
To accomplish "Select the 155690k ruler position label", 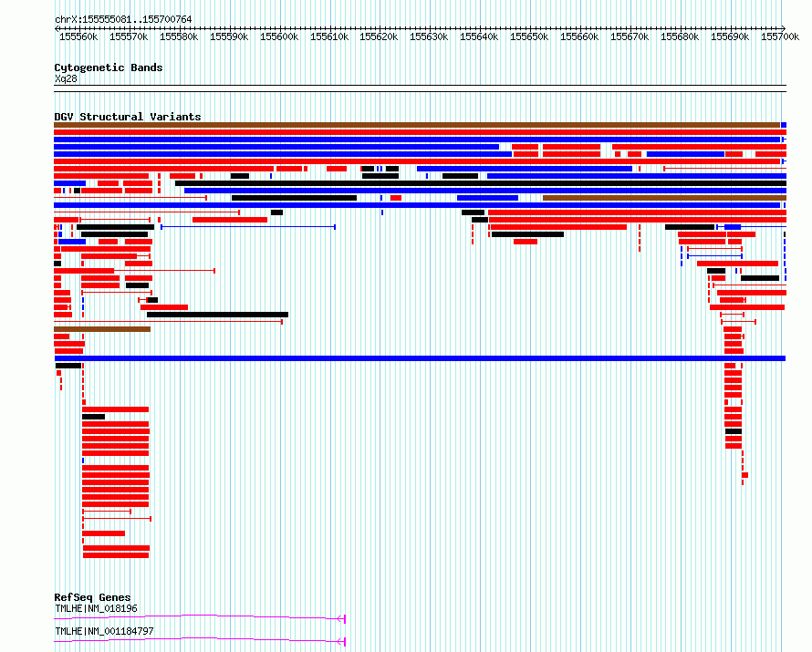I will point(730,36).
